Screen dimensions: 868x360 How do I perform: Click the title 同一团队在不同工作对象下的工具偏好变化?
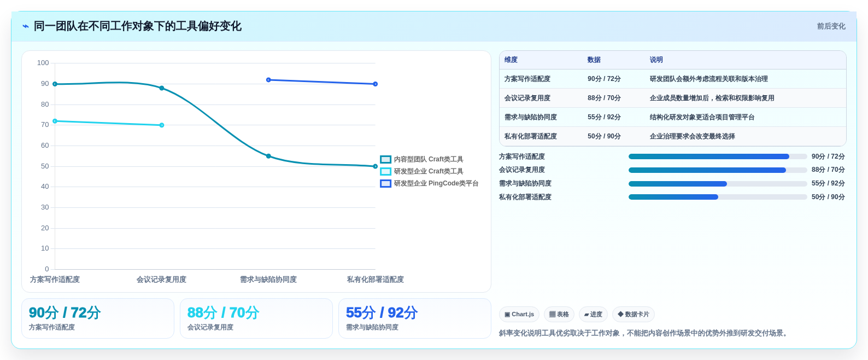click(x=138, y=26)
